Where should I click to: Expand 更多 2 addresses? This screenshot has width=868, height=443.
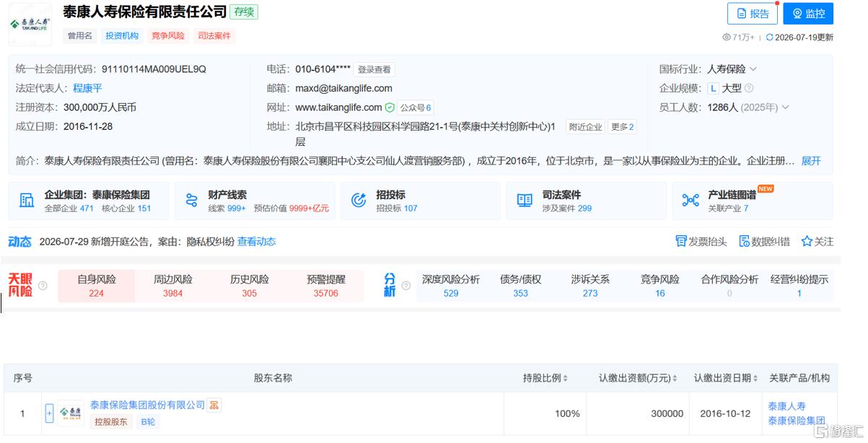(x=622, y=127)
